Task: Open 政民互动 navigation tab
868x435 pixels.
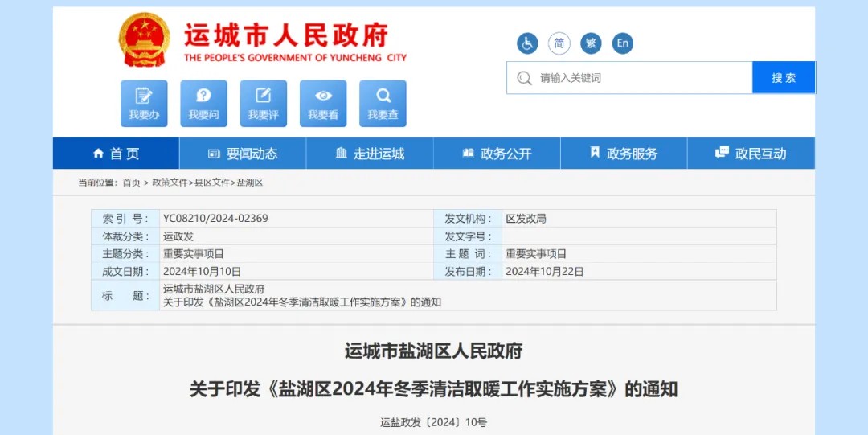Action: click(x=751, y=154)
